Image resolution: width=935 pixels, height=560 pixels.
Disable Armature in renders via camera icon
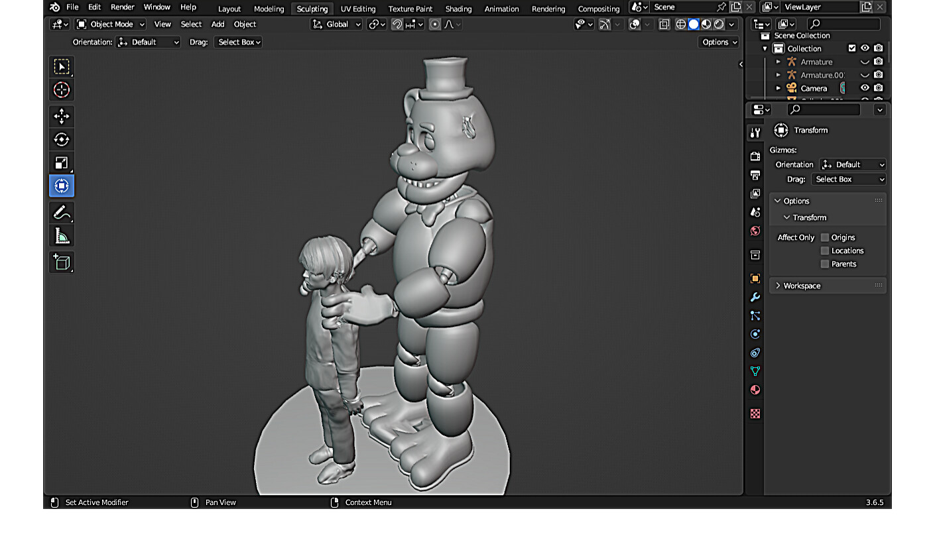(878, 62)
